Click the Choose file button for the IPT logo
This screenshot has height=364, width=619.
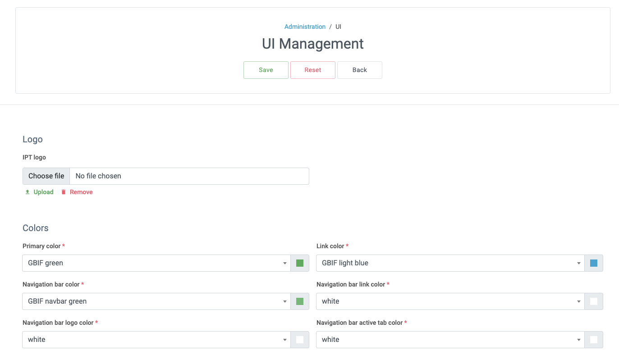point(46,176)
